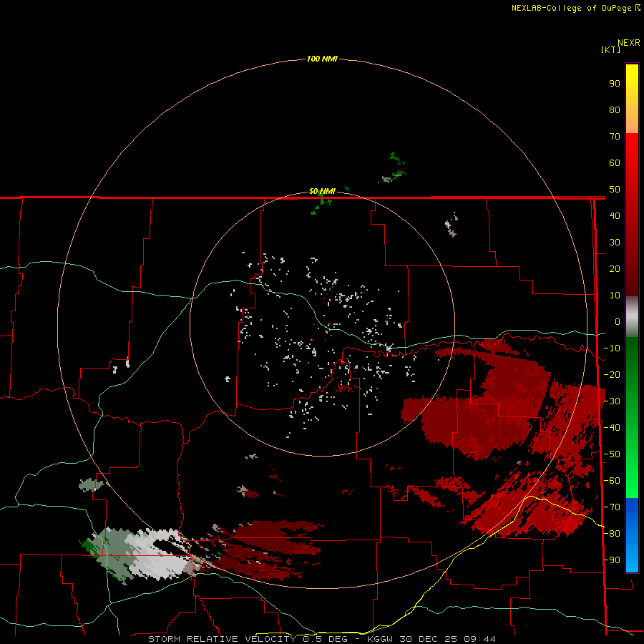The width and height of the screenshot is (644, 644).
Task: Click the 100 NMI range ring label
Action: (x=322, y=59)
